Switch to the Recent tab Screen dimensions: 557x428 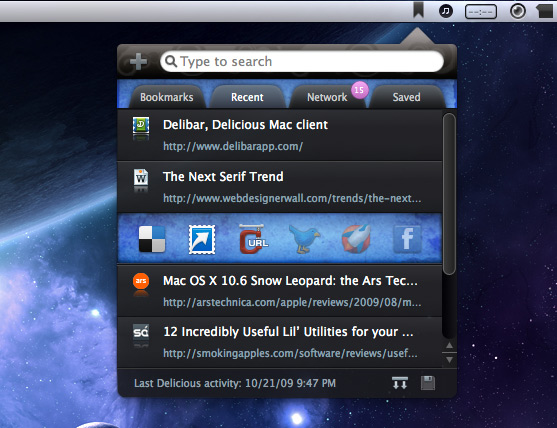[247, 97]
